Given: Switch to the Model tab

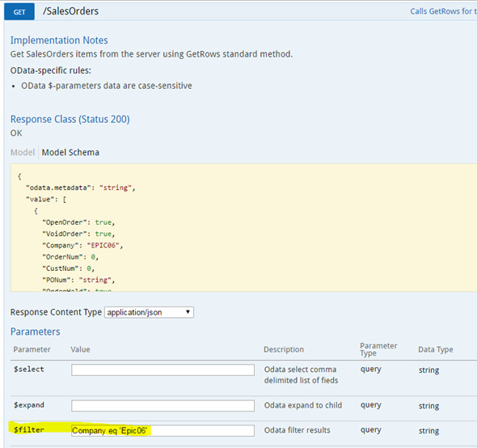Looking at the screenshot, I should pos(23,152).
